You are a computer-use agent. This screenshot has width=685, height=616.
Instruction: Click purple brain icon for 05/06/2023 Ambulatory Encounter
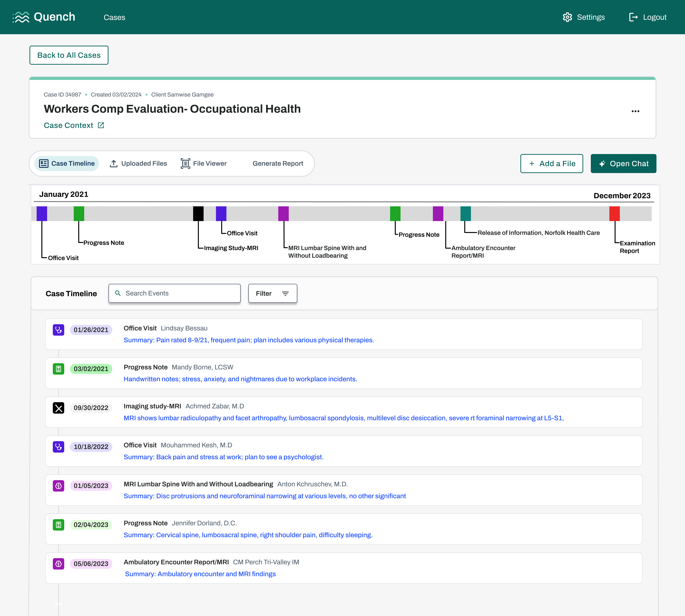pos(59,564)
